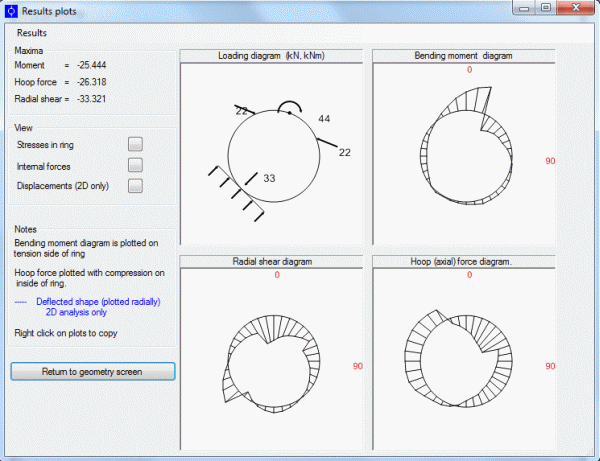The width and height of the screenshot is (600, 461).
Task: Minimize the Results plots window
Action: tap(524, 8)
